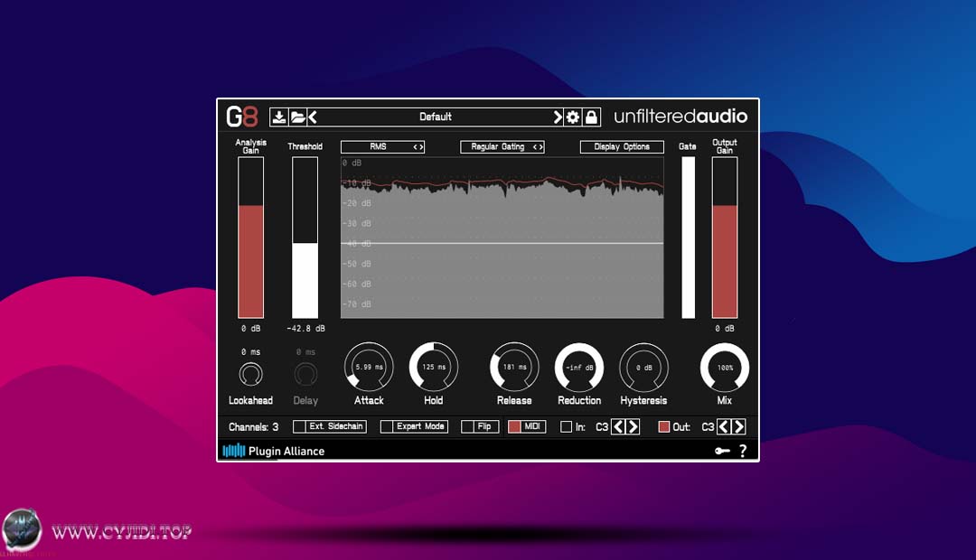The height and width of the screenshot is (560, 976).
Task: Open the license key icon
Action: tap(722, 451)
